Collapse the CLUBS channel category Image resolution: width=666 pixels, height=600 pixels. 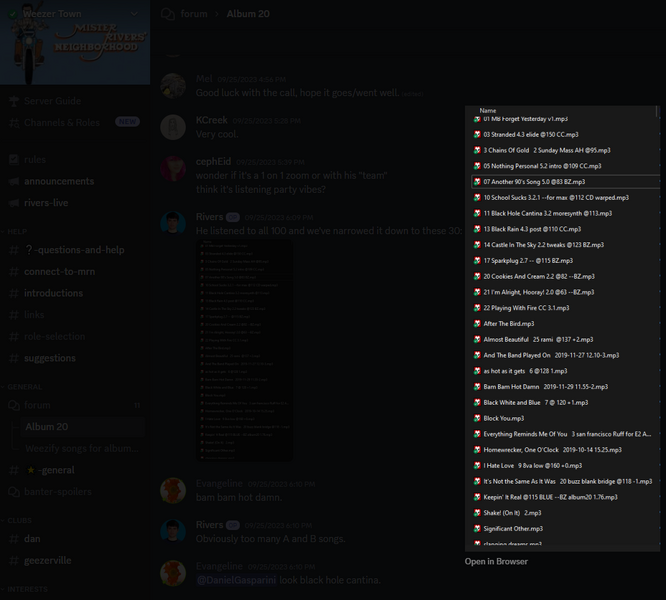tap(16, 520)
